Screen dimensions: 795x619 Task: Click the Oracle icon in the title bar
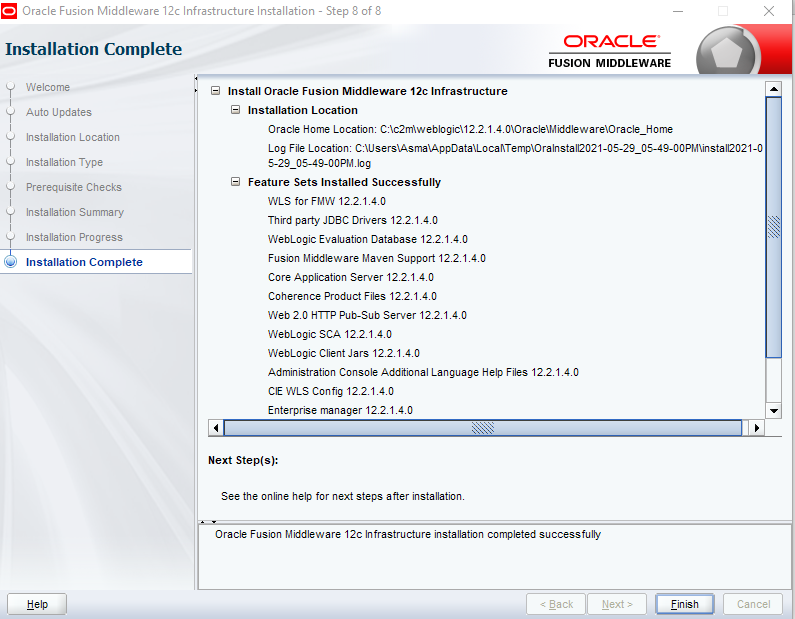pyautogui.click(x=9, y=11)
